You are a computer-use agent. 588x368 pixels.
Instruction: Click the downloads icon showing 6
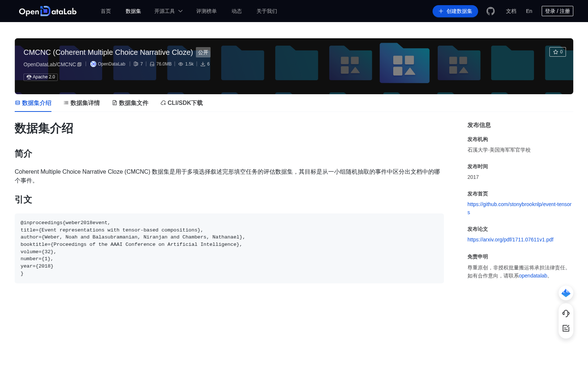coord(203,64)
